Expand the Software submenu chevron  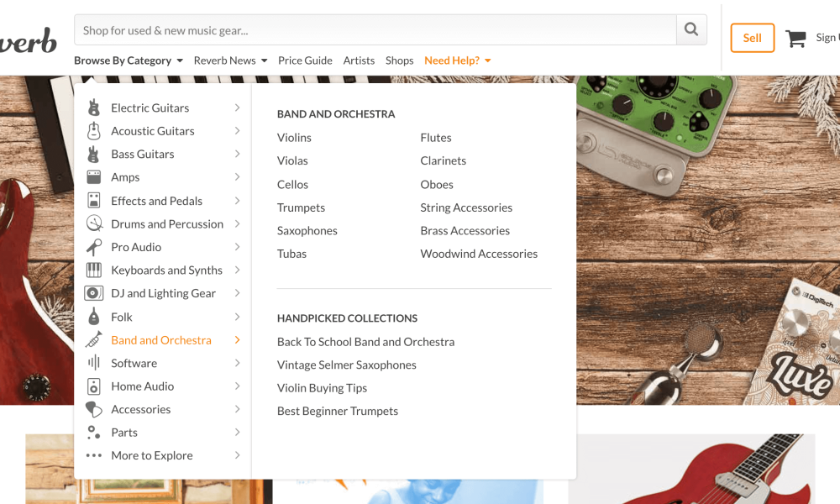(238, 363)
